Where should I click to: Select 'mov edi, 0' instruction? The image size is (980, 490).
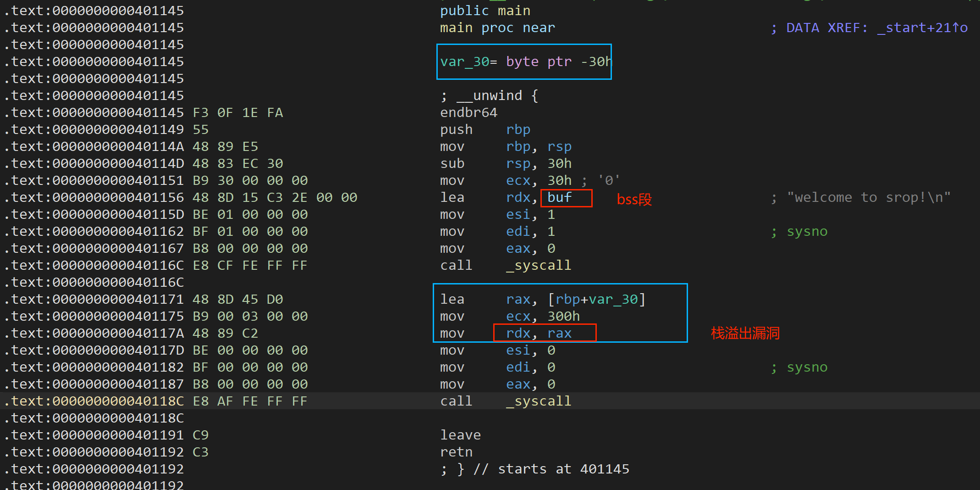pyautogui.click(x=497, y=367)
